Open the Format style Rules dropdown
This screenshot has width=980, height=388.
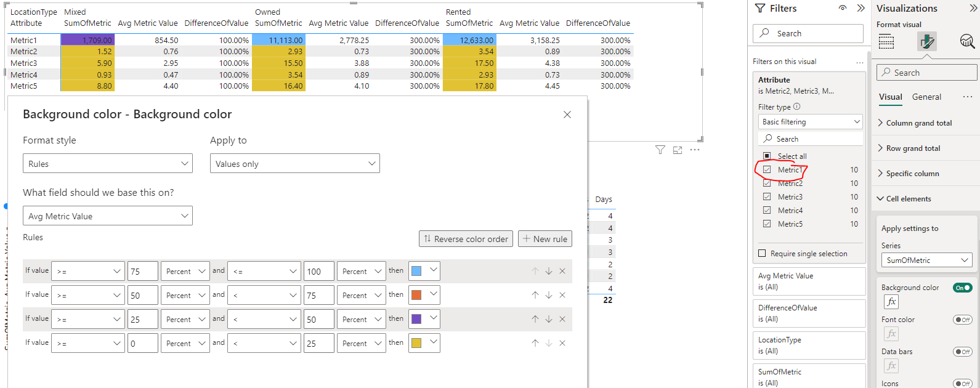(108, 163)
